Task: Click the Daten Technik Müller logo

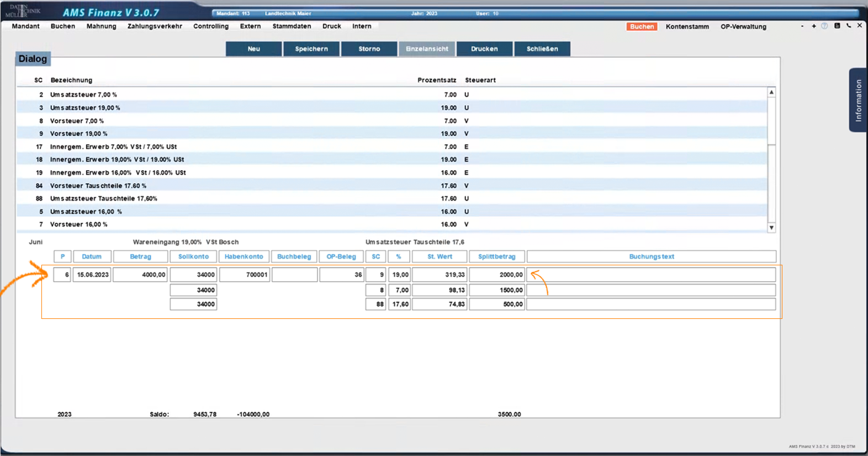Action: click(x=23, y=11)
